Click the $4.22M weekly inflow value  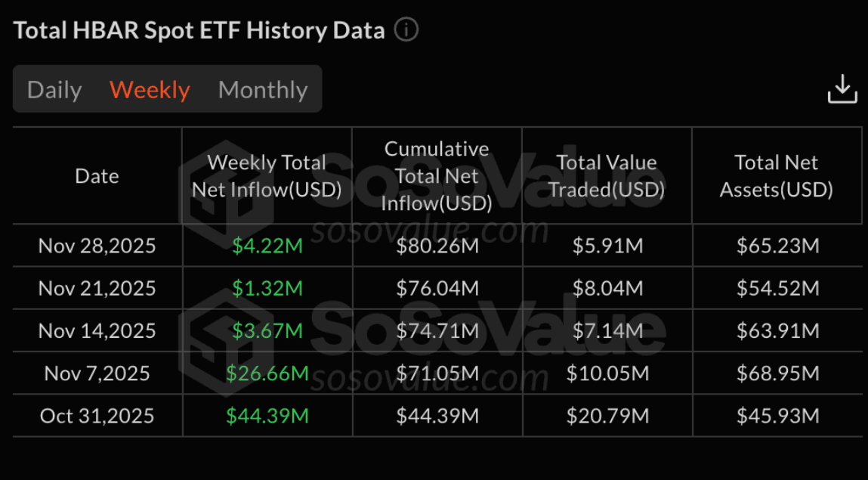tap(267, 246)
